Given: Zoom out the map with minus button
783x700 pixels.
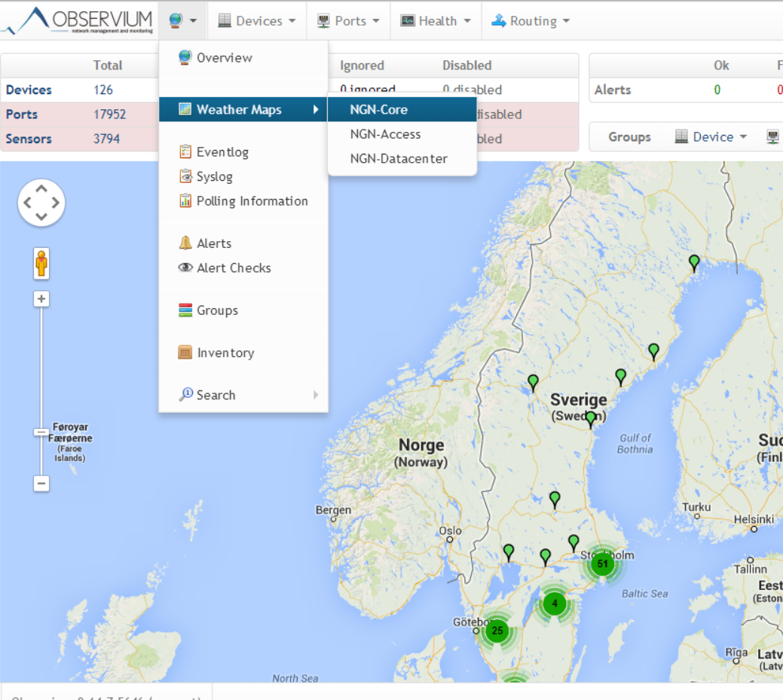Looking at the screenshot, I should [41, 483].
